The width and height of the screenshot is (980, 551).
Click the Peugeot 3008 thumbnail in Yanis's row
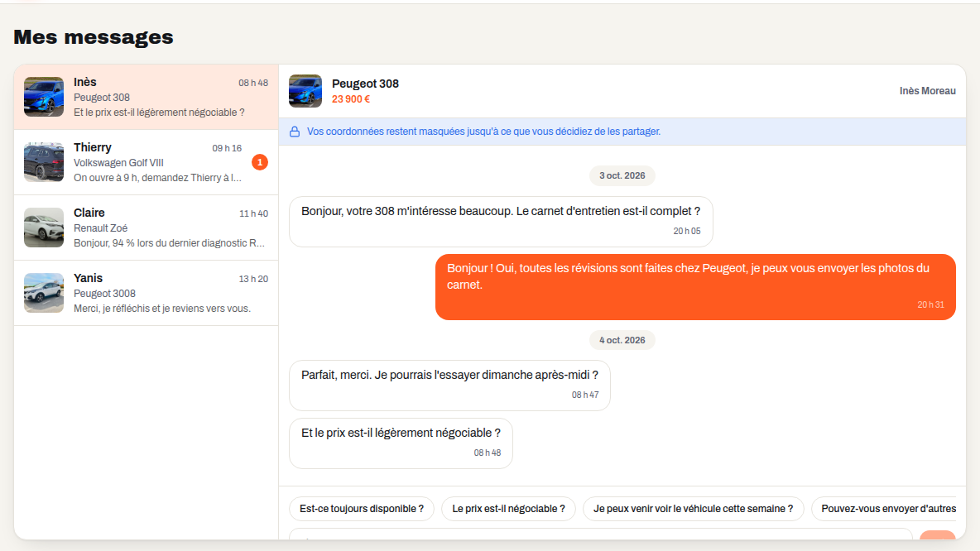point(44,293)
